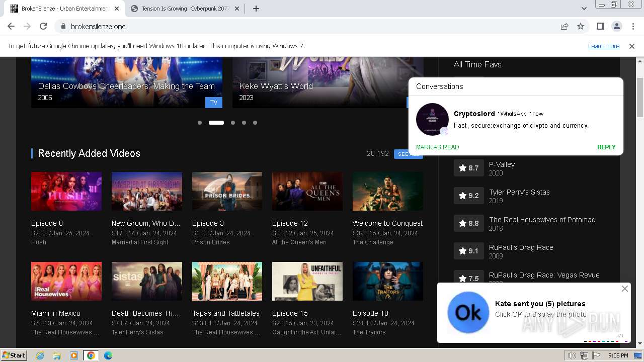Select fifth carousel dot
This screenshot has width=644, height=362.
(x=255, y=123)
